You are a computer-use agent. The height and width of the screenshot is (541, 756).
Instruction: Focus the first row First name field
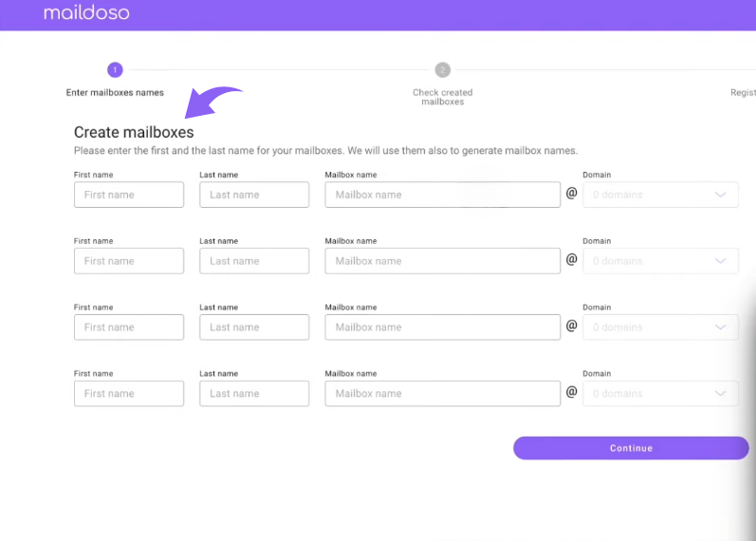129,195
